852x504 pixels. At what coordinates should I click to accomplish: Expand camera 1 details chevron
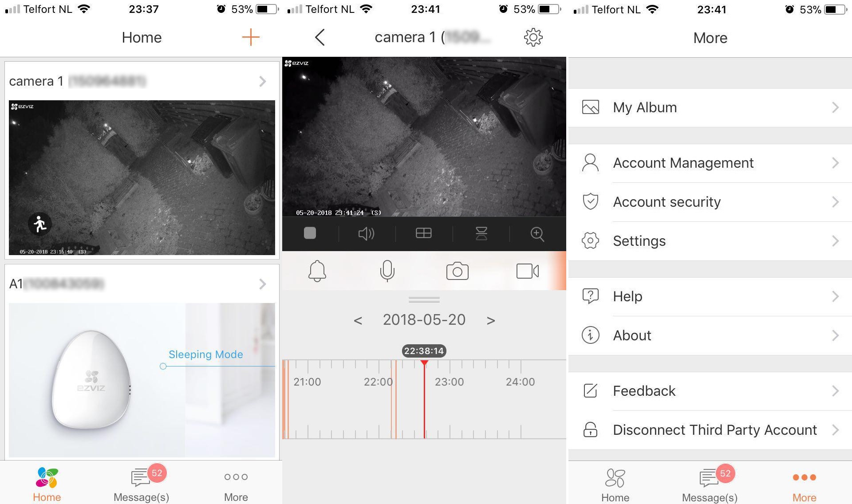click(x=262, y=81)
